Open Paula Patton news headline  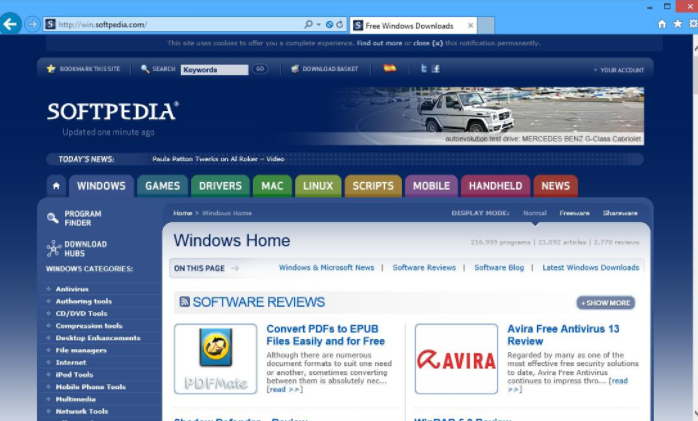pyautogui.click(x=218, y=159)
